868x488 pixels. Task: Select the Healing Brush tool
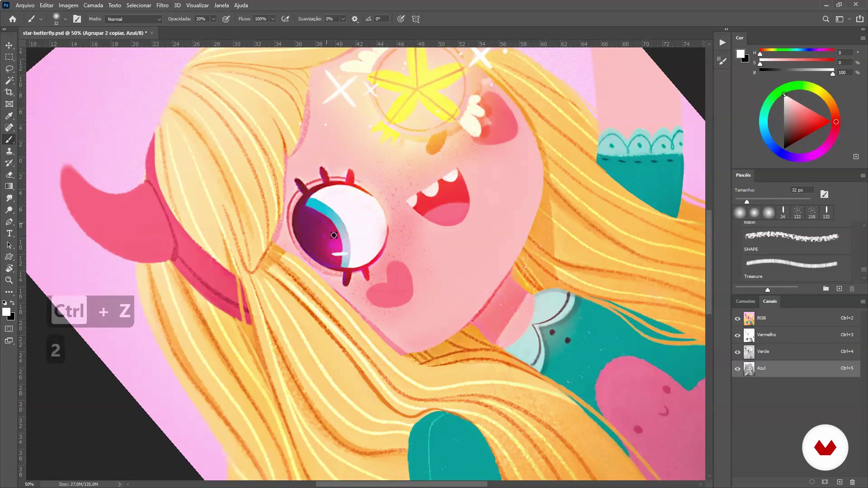[9, 127]
